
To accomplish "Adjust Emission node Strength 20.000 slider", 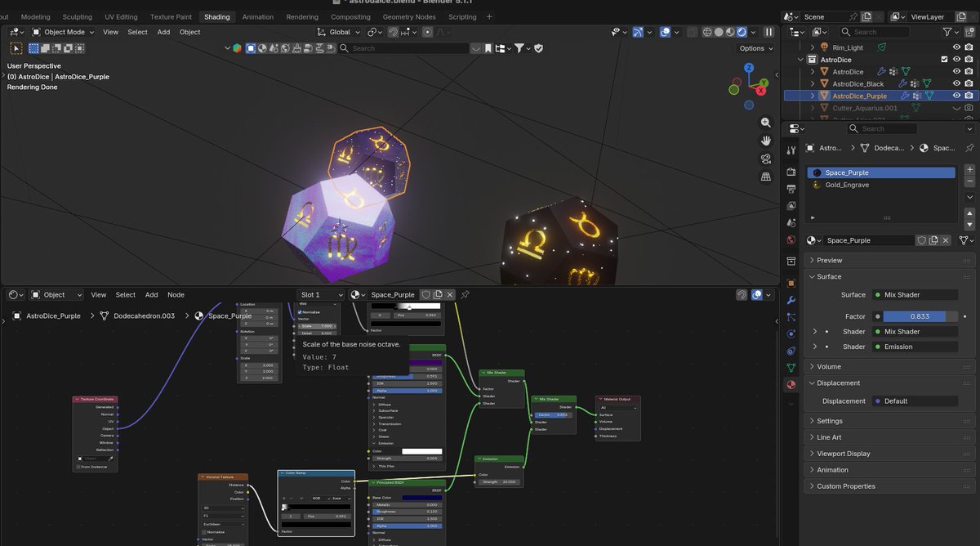I will tap(499, 481).
